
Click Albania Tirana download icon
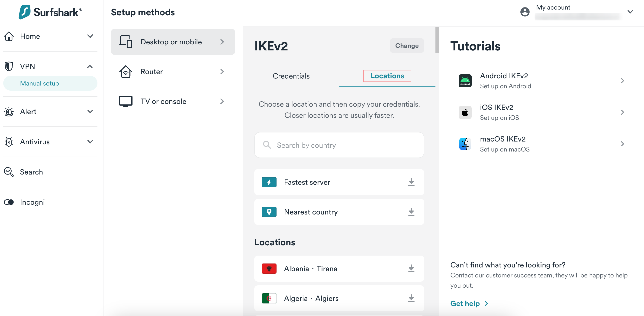pos(411,268)
